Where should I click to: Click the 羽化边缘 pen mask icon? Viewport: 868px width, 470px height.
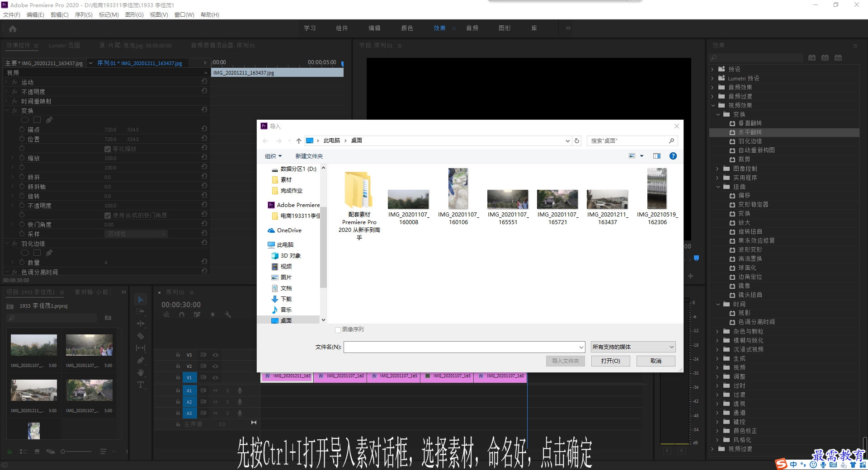coord(49,253)
